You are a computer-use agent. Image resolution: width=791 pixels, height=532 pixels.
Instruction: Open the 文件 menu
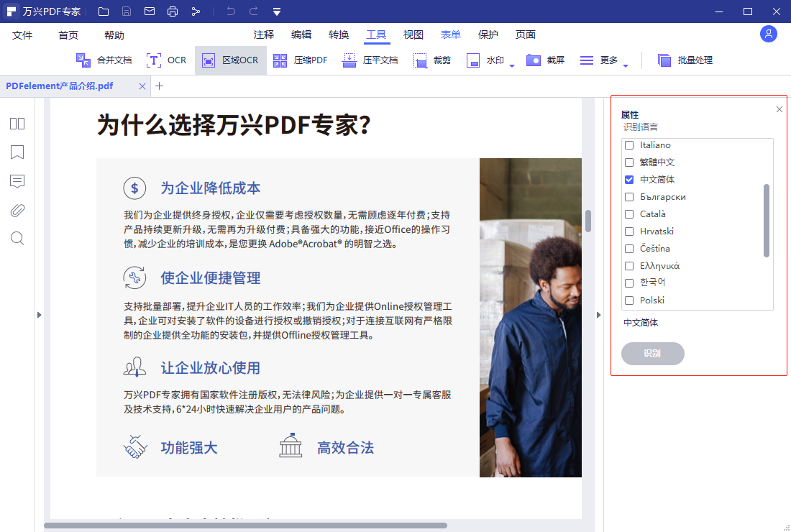coord(22,34)
